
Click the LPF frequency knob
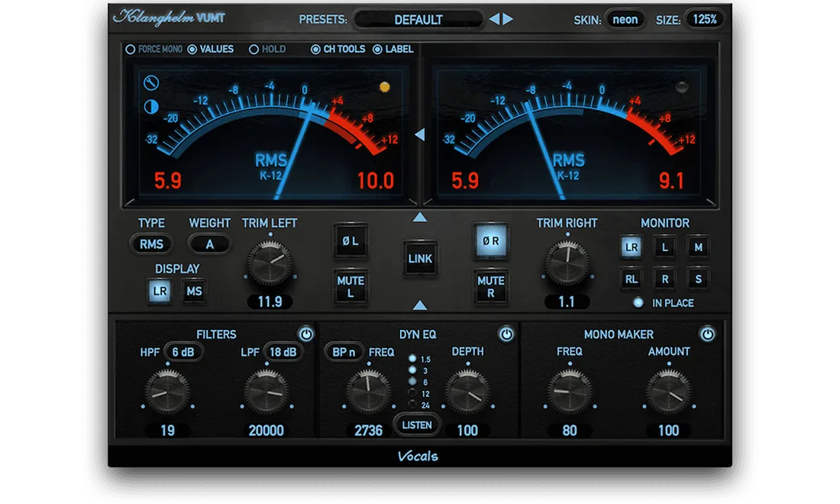[267, 392]
